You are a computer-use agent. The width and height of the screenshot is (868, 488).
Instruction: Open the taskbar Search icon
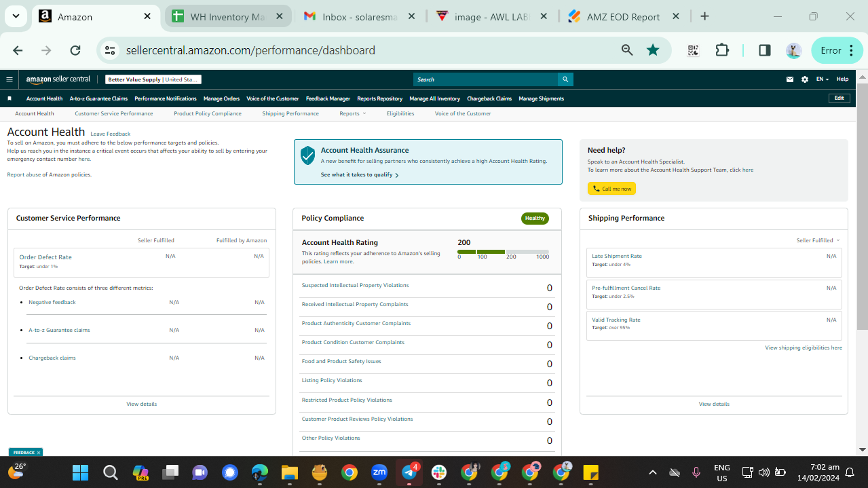[x=110, y=472]
